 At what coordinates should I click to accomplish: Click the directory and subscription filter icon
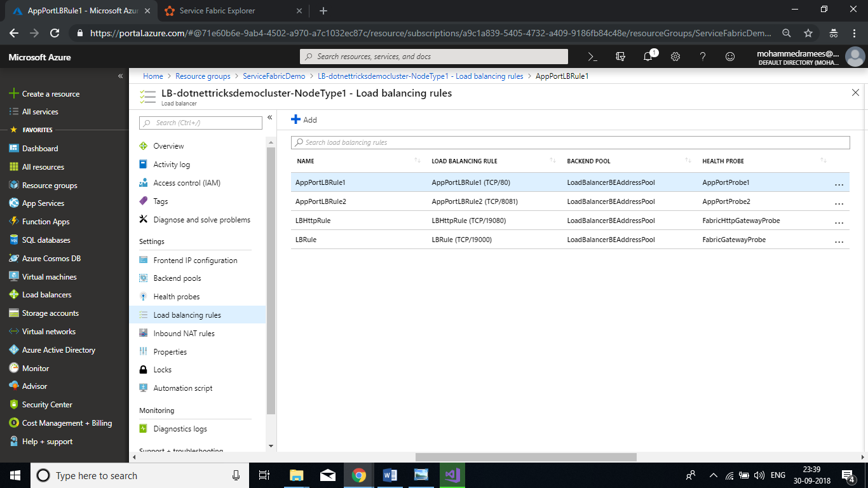coord(620,57)
